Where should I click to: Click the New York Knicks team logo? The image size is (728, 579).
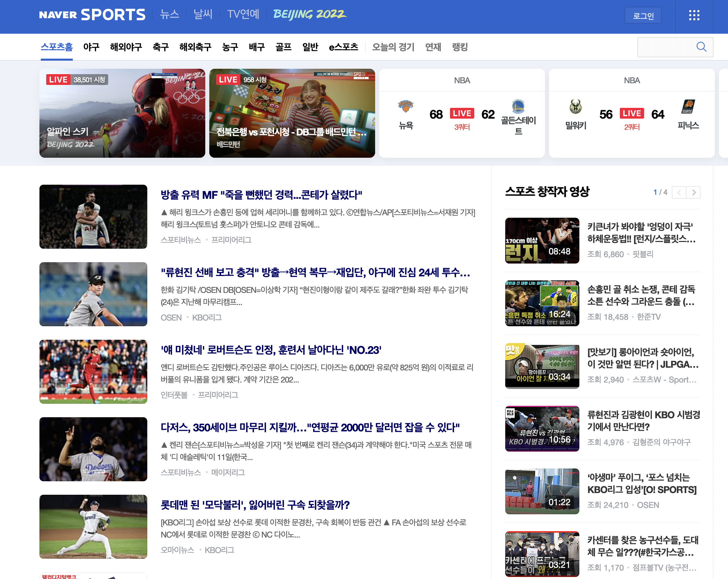tap(405, 106)
